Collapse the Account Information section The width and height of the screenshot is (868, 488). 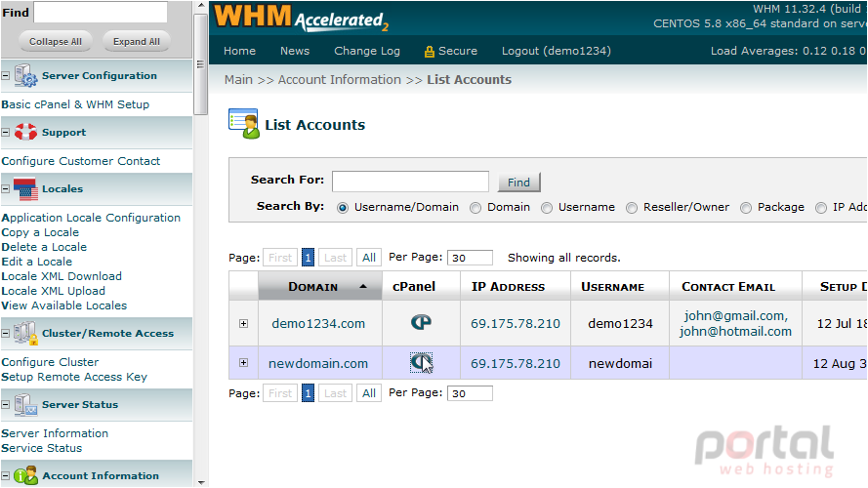click(6, 475)
